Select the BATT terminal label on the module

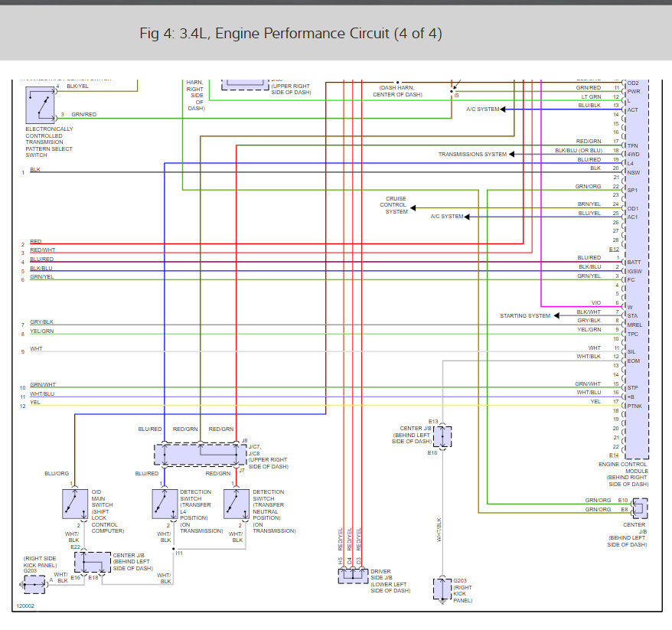(x=634, y=263)
